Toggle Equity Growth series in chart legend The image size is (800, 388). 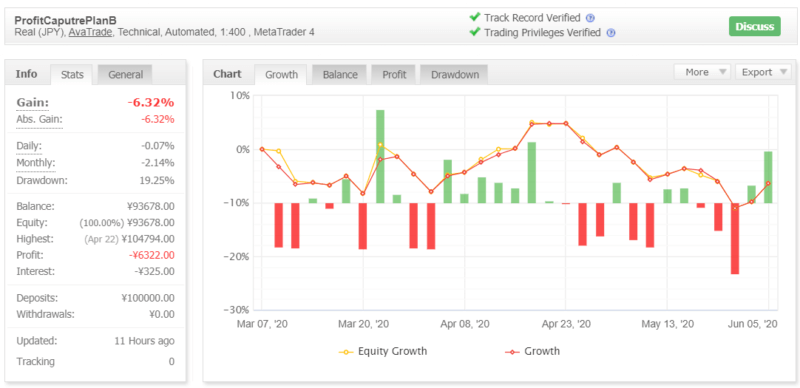click(x=383, y=351)
